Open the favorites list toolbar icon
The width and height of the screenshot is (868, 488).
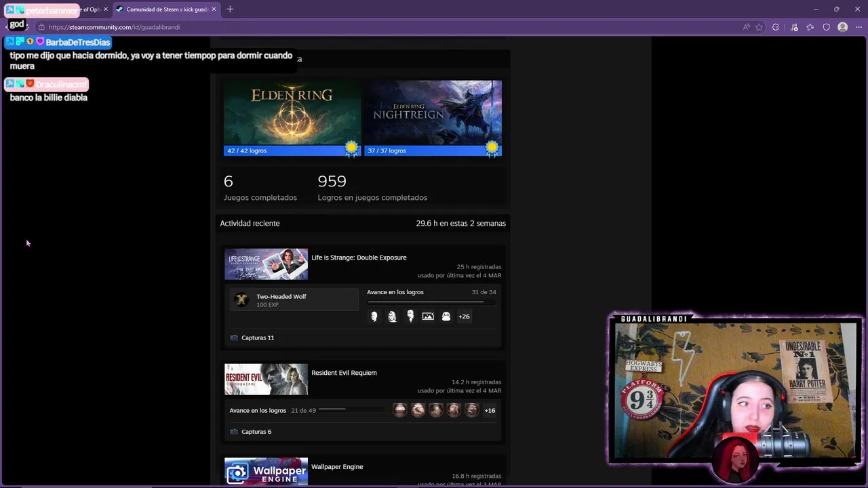pyautogui.click(x=810, y=27)
